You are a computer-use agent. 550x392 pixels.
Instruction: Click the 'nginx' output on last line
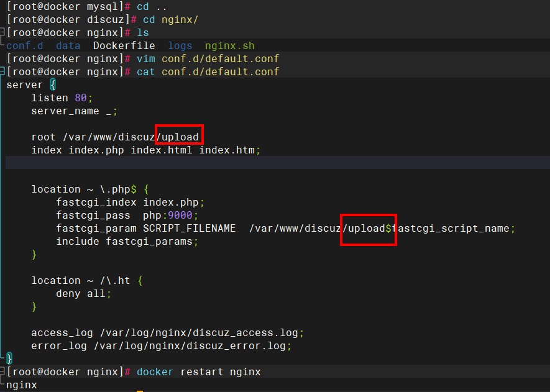click(x=22, y=385)
